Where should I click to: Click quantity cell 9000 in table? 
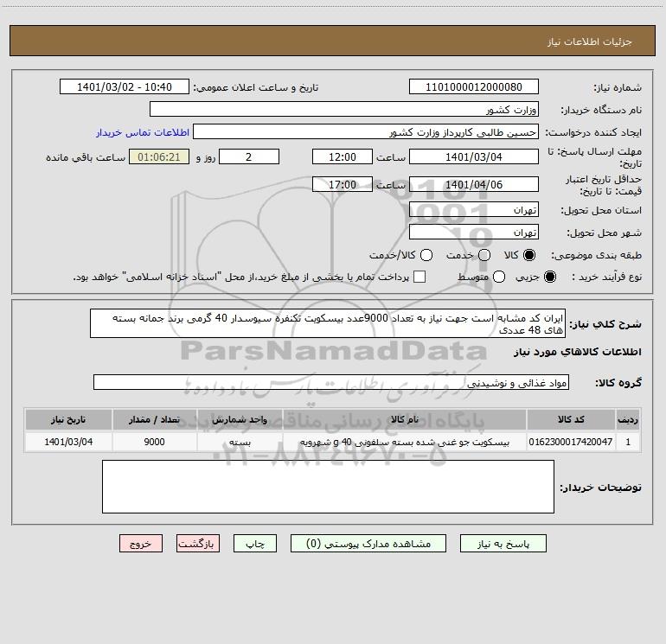[x=154, y=442]
